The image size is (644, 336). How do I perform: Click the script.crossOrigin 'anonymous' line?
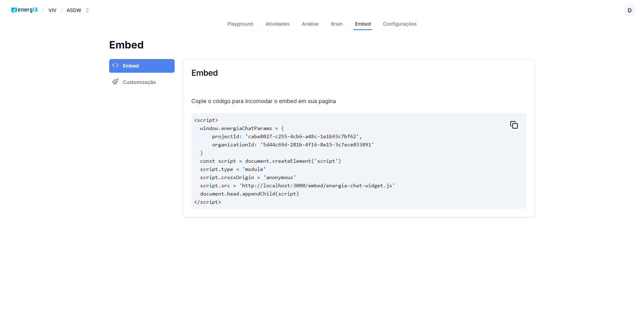[x=248, y=177]
